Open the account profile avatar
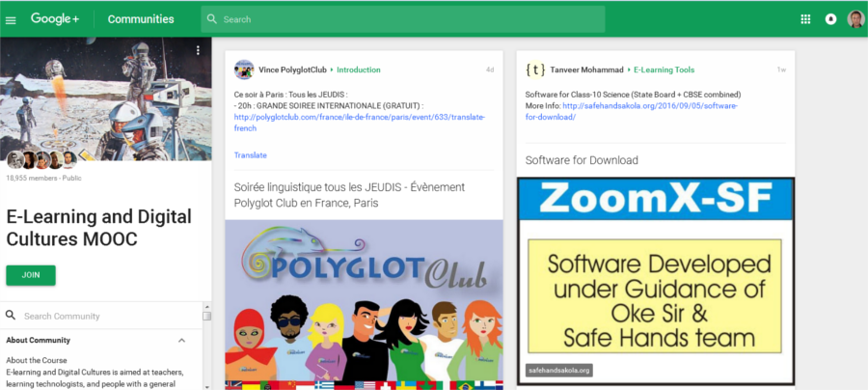 pos(855,19)
